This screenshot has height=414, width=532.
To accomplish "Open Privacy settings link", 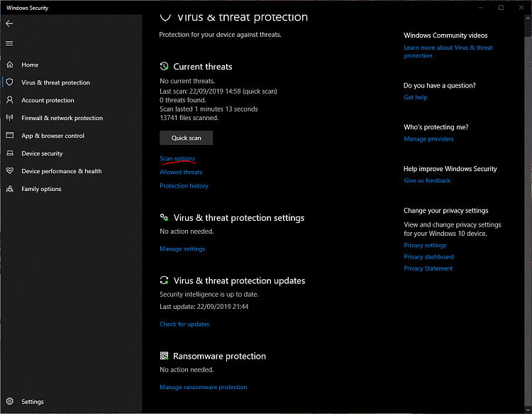I will click(x=425, y=245).
